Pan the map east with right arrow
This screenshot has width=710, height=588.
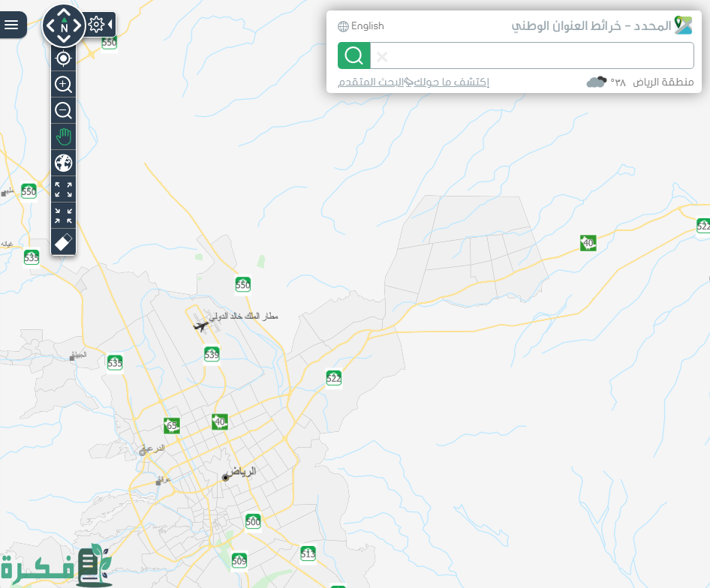pyautogui.click(x=77, y=25)
